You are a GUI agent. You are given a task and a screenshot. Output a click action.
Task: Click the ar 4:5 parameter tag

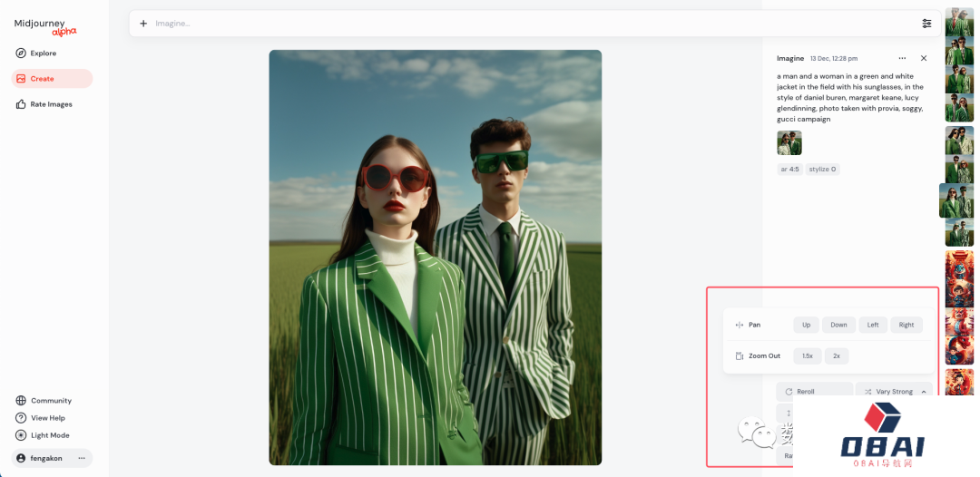[x=789, y=170]
